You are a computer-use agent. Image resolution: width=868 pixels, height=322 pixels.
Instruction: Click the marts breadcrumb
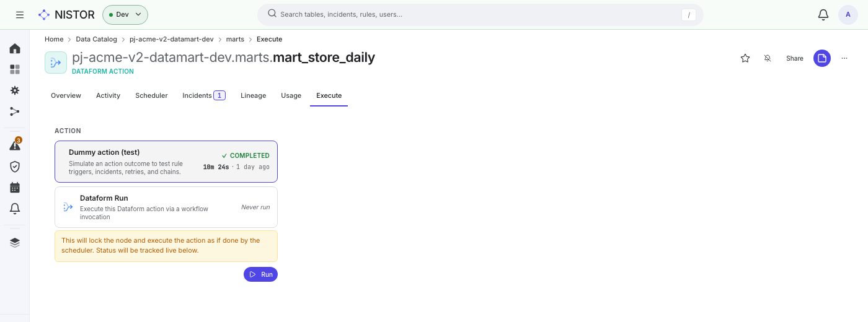point(235,39)
